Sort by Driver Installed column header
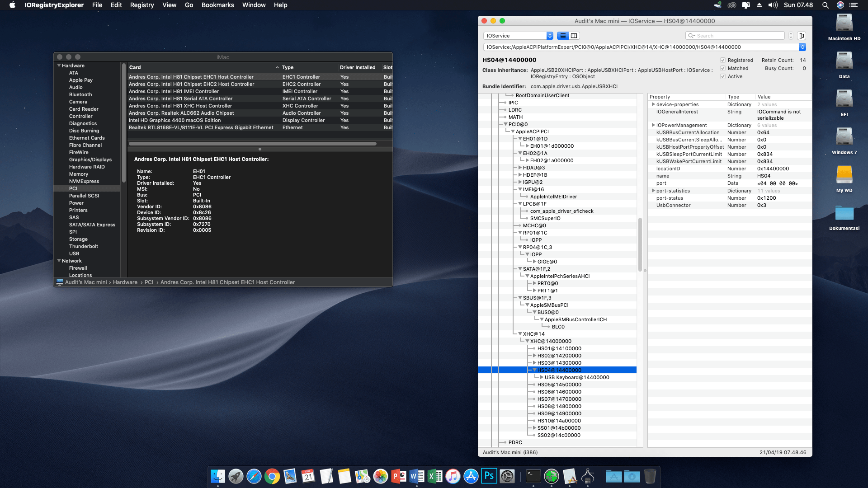Image resolution: width=868 pixels, height=488 pixels. click(359, 67)
